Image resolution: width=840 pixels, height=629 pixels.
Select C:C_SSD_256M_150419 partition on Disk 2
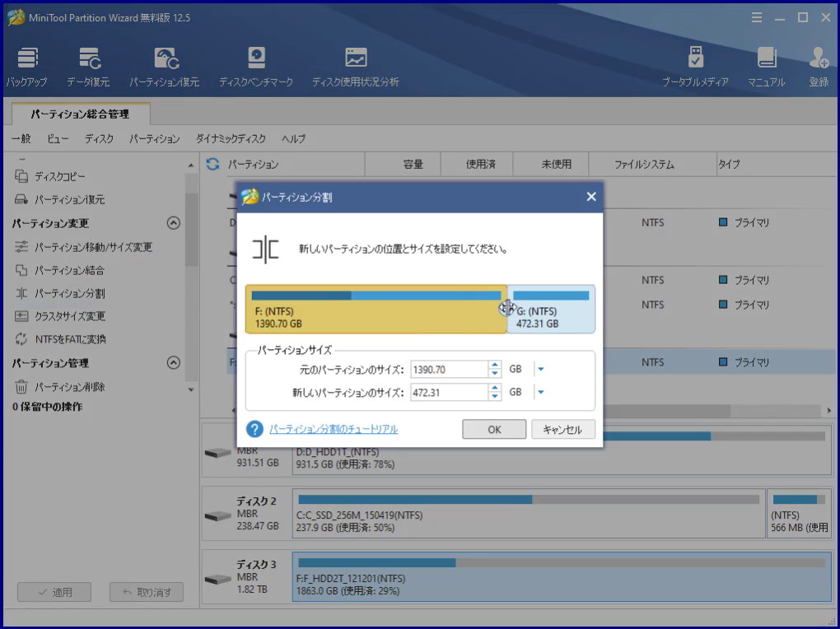point(529,513)
